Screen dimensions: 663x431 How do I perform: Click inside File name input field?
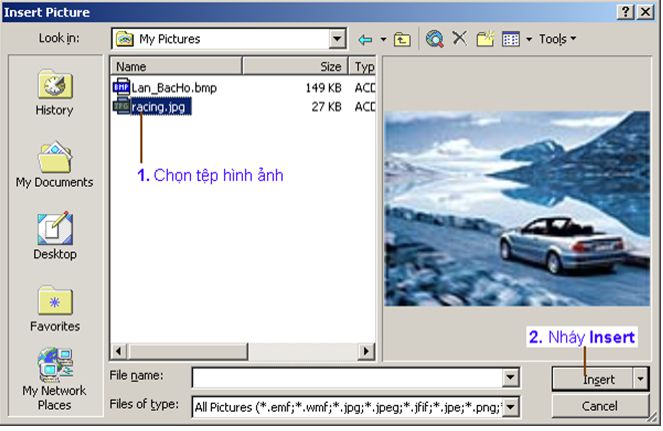(348, 377)
